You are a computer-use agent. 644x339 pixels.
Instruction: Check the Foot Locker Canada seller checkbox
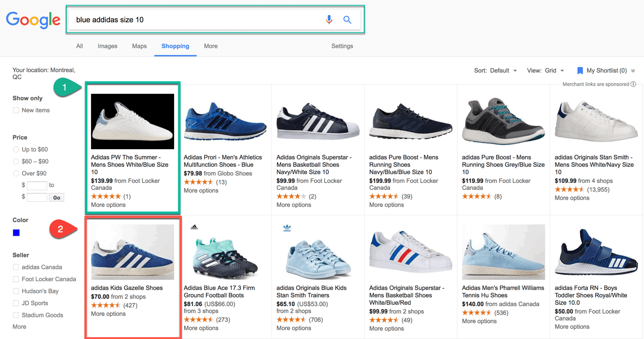coord(16,279)
